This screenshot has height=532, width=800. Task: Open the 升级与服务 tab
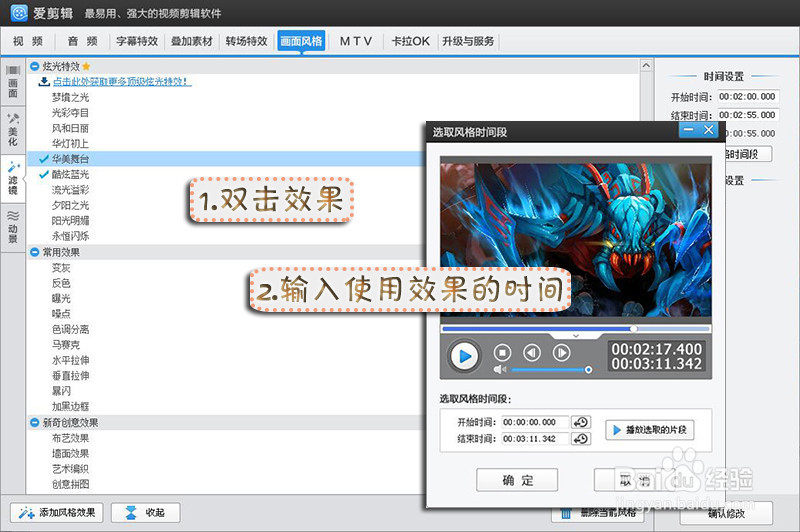468,41
